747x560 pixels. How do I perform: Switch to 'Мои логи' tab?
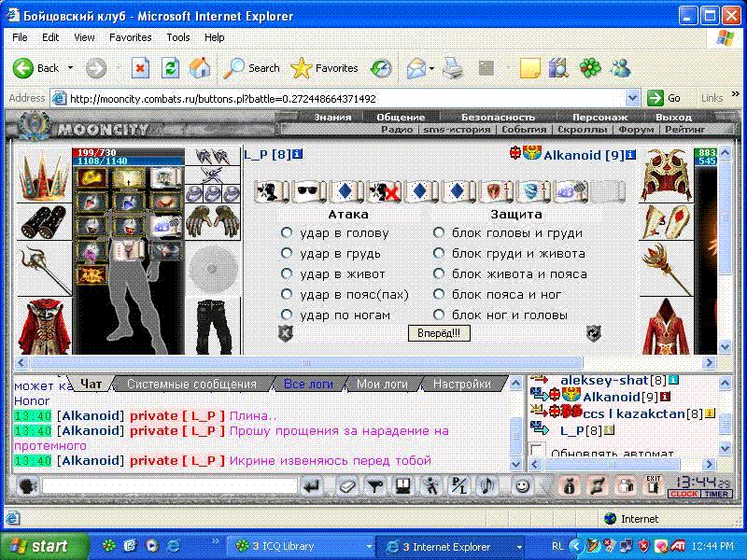pyautogui.click(x=382, y=384)
